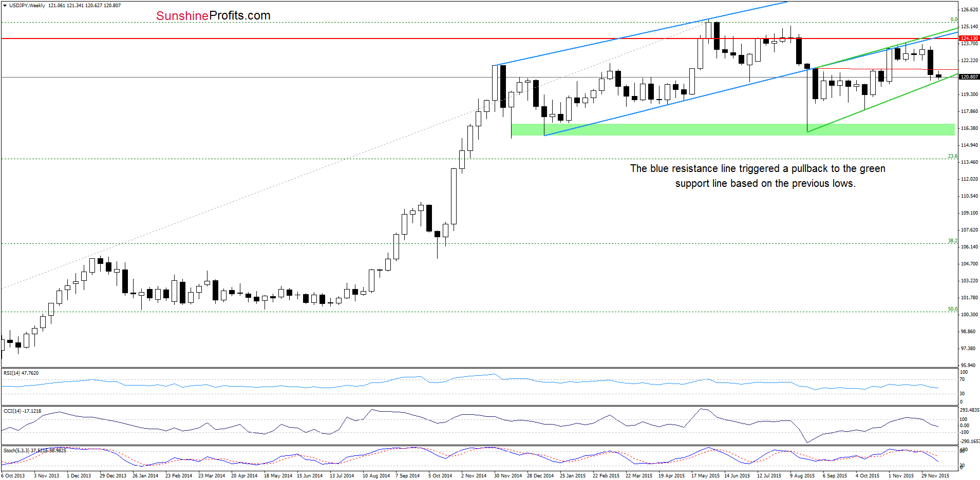The image size is (980, 480).
Task: Select the 126.620 price axis value
Action: (969, 10)
